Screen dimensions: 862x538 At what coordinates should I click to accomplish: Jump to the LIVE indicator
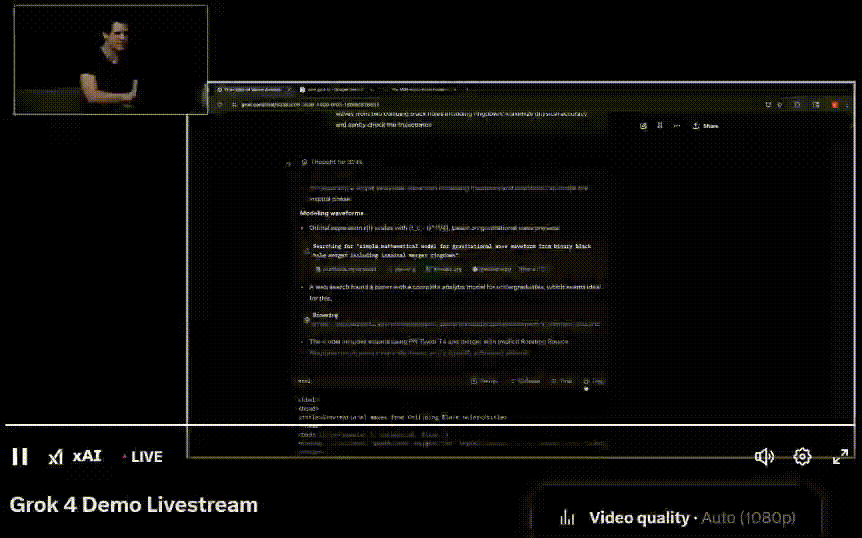[143, 457]
